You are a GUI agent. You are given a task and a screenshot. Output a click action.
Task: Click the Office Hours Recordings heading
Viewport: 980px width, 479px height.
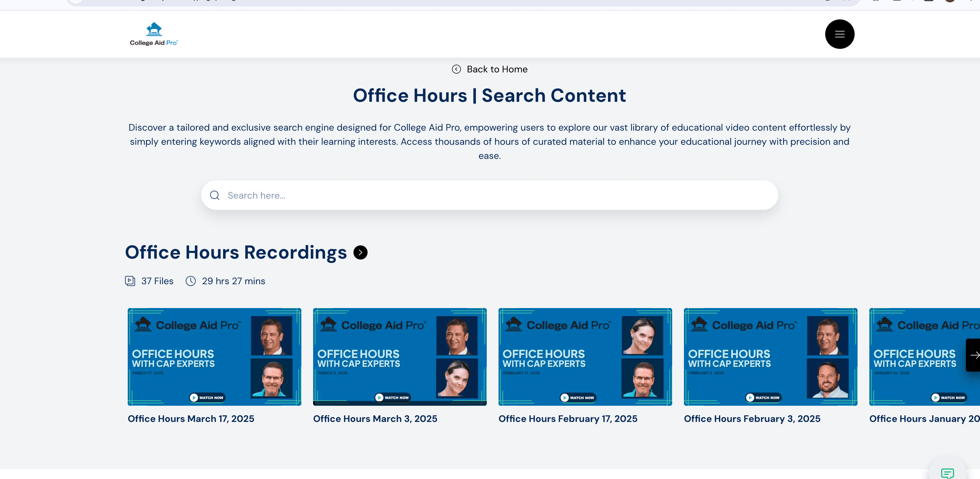click(x=236, y=252)
